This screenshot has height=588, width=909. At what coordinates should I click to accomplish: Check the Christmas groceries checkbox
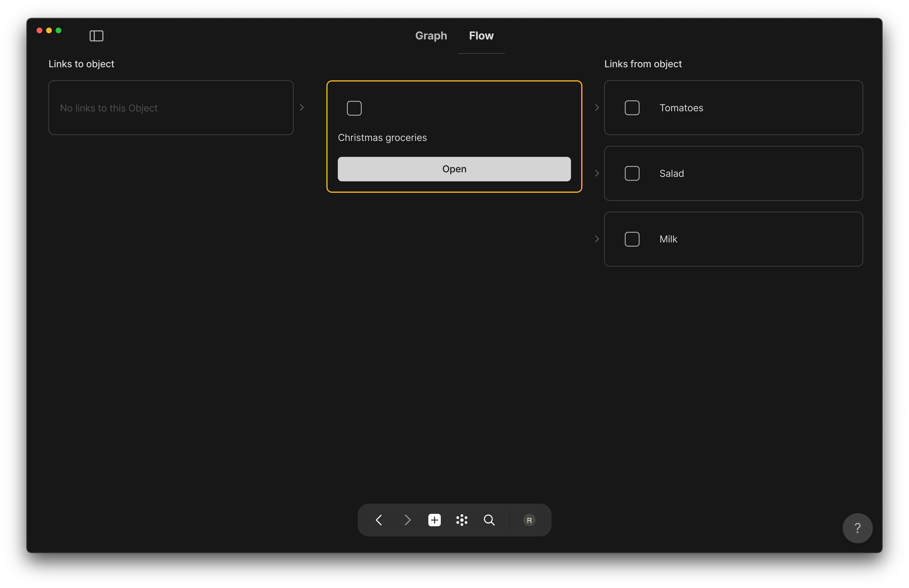pos(354,108)
